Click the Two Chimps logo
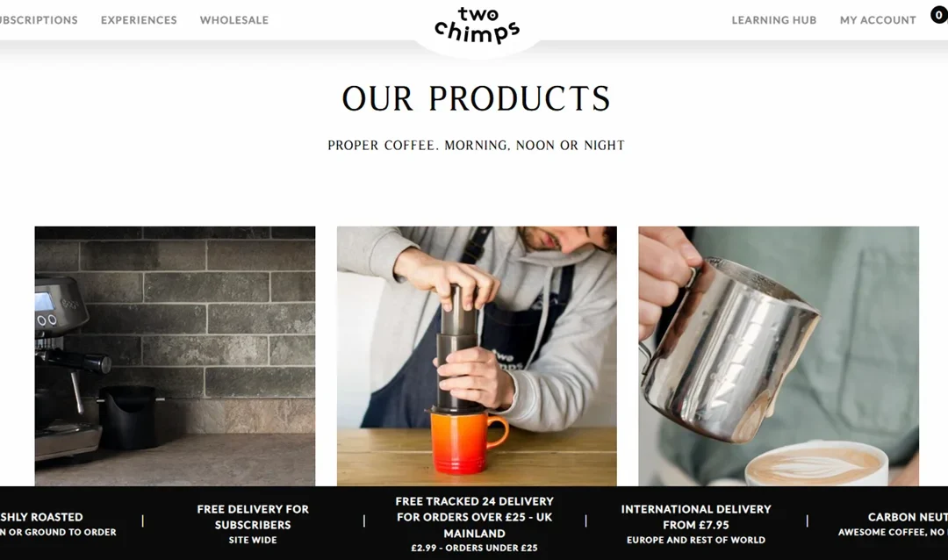948x560 pixels. [x=477, y=25]
